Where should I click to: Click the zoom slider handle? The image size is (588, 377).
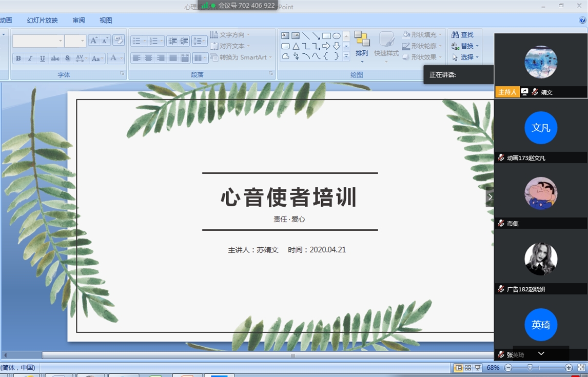tap(530, 368)
